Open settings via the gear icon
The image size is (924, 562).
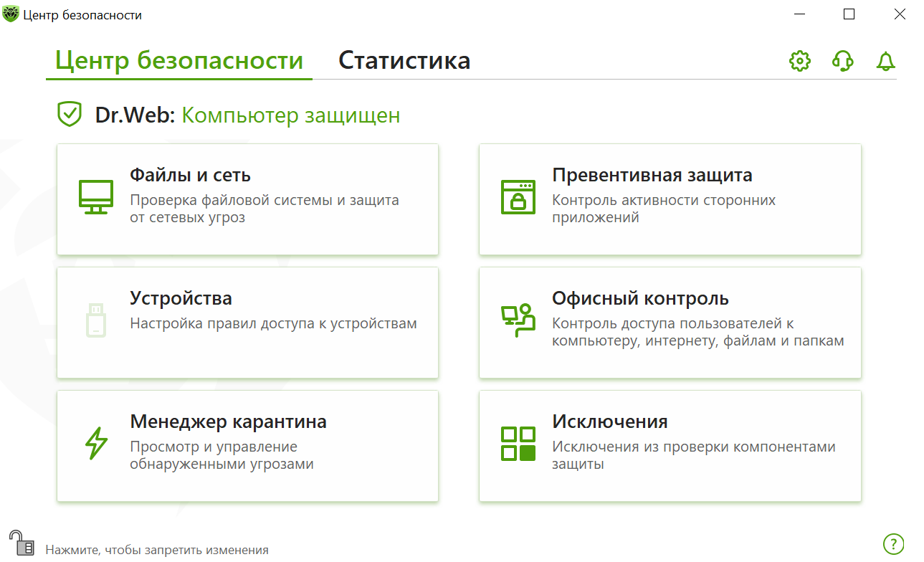pyautogui.click(x=799, y=61)
